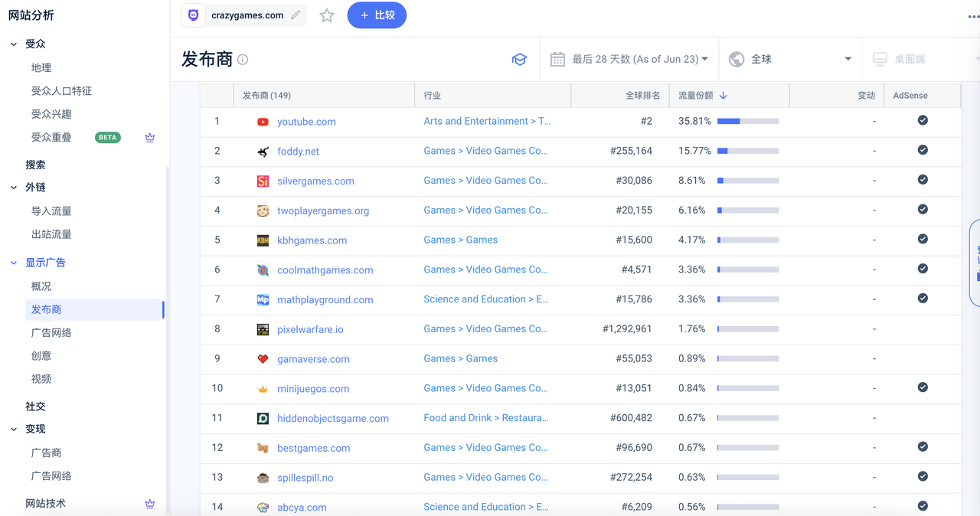Click the youtube.com favicon in row 1

coord(263,122)
